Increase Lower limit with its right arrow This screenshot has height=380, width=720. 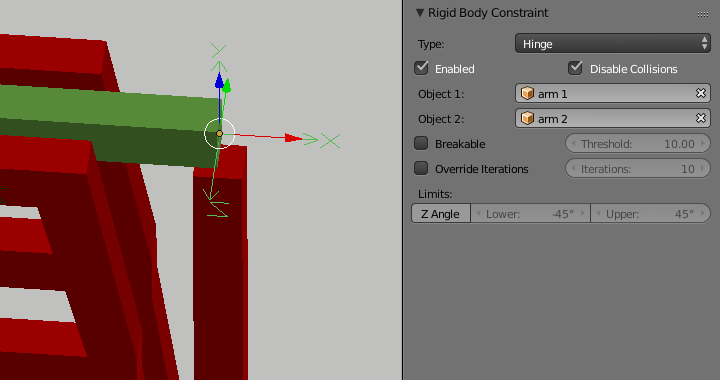pyautogui.click(x=583, y=213)
